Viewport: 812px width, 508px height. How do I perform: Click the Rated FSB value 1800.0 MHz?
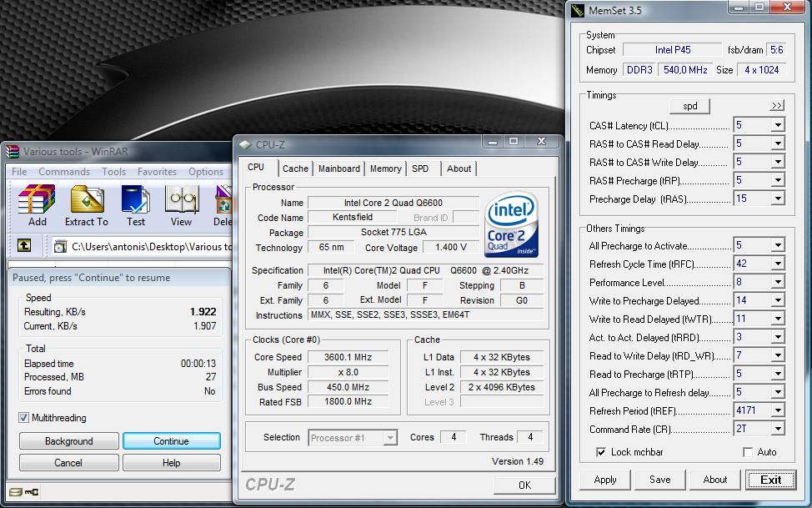coord(348,402)
